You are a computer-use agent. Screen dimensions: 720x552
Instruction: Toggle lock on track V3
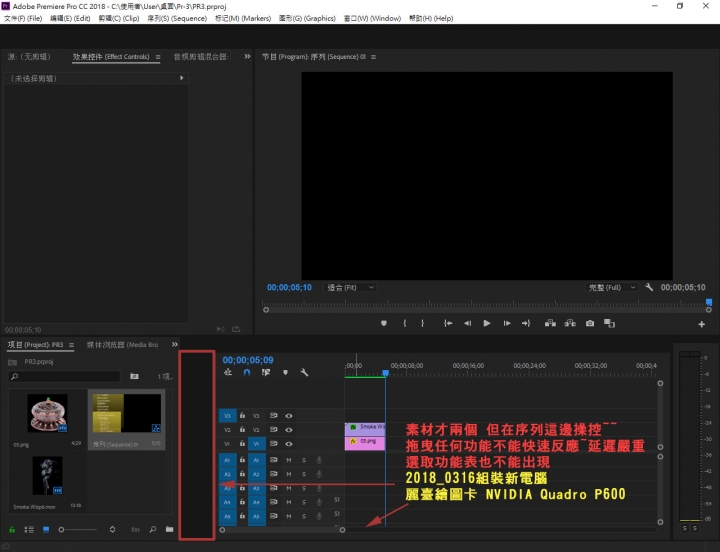(x=242, y=416)
